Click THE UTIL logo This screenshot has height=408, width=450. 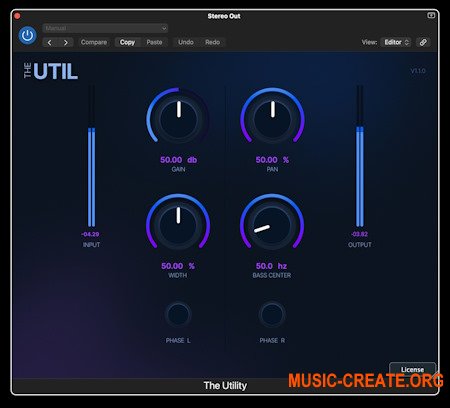pos(51,71)
